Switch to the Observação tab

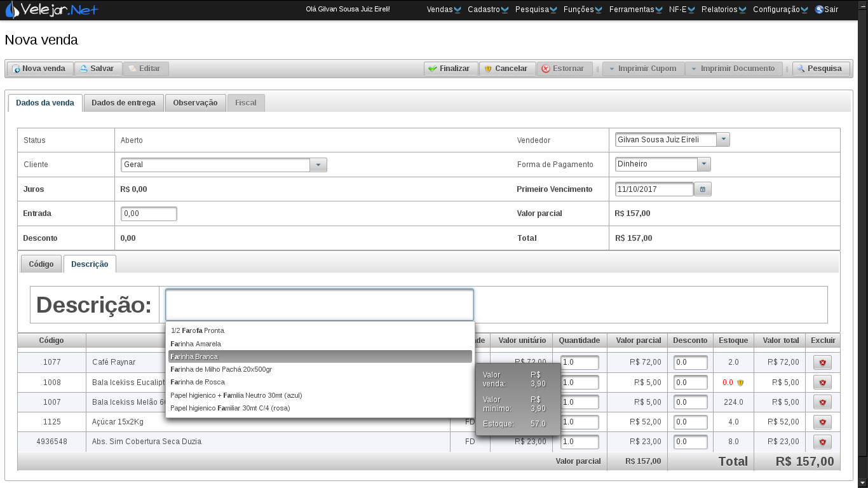pyautogui.click(x=195, y=103)
